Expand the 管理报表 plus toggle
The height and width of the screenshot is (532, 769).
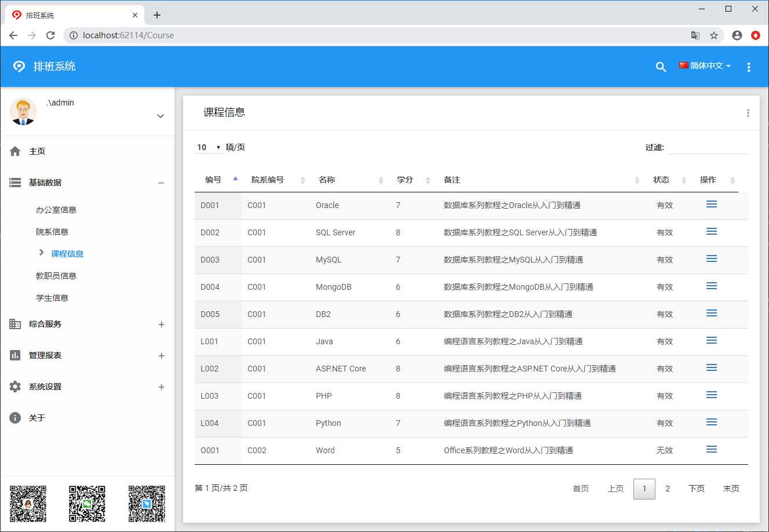pyautogui.click(x=162, y=356)
